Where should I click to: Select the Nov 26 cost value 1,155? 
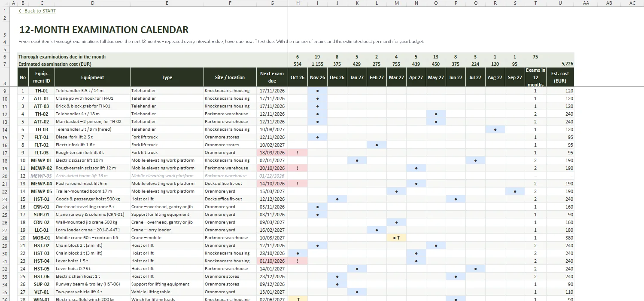[x=317, y=64]
